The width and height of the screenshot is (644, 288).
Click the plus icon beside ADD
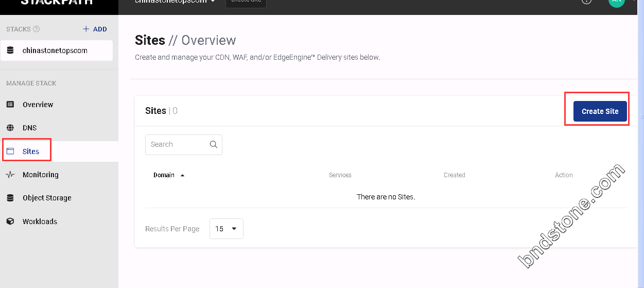(x=86, y=29)
